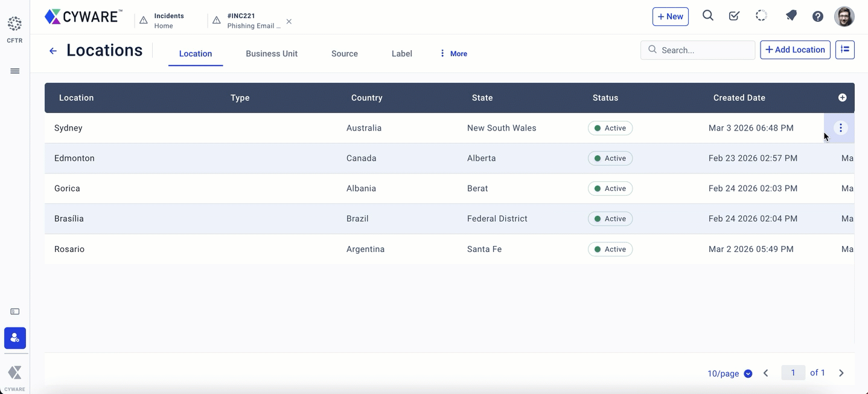This screenshot has width=868, height=394.
Task: Open the help question mark icon
Action: coord(818,16)
